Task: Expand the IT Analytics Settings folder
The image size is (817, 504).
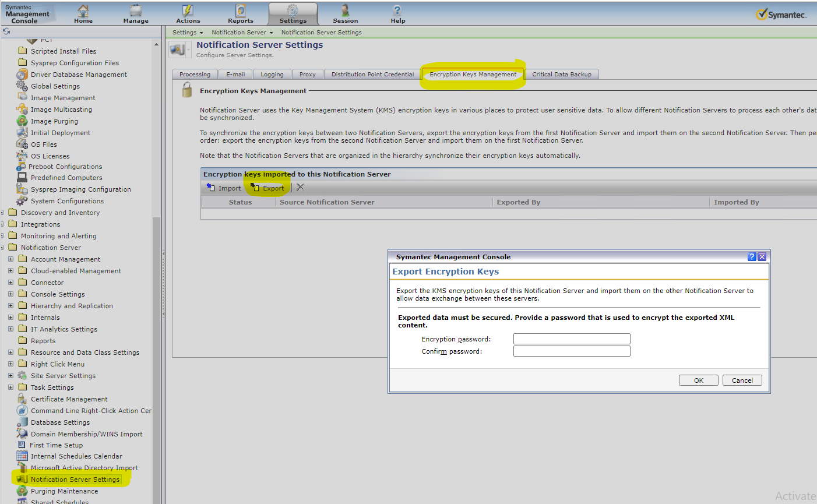Action: tap(10, 329)
